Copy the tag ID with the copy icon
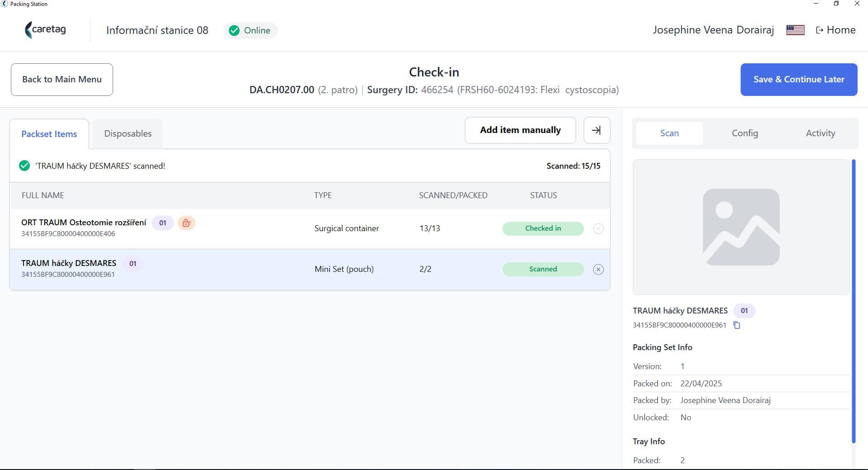 click(736, 325)
